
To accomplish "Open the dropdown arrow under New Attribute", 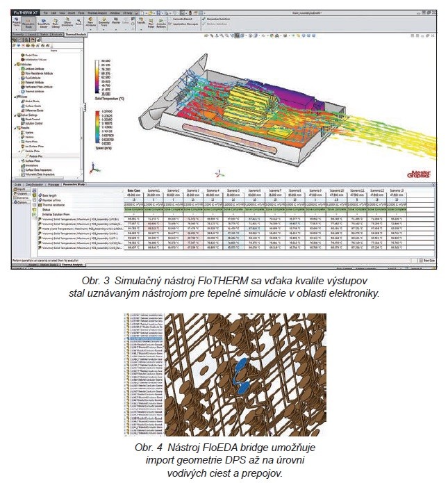I will (90, 29).
